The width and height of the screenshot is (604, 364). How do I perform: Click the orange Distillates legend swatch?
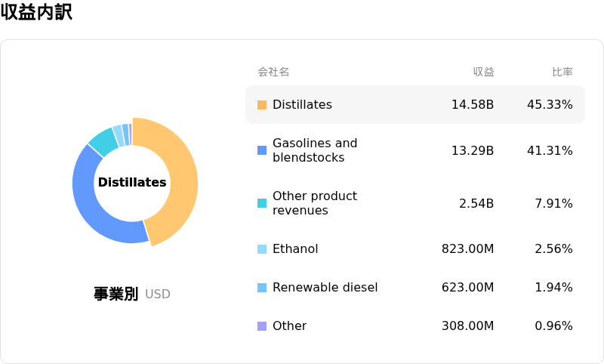pos(262,105)
